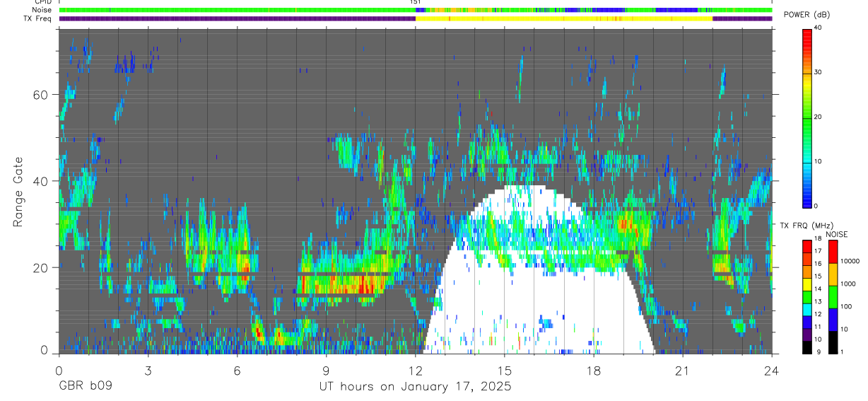The image size is (868, 401).
Task: Click the rainbow POWER color scale bar
Action: pos(807,117)
